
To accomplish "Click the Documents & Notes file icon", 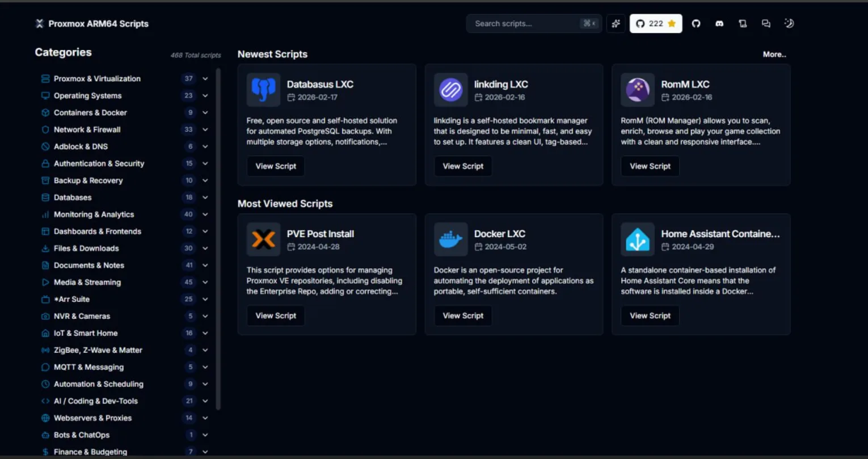I will (45, 265).
